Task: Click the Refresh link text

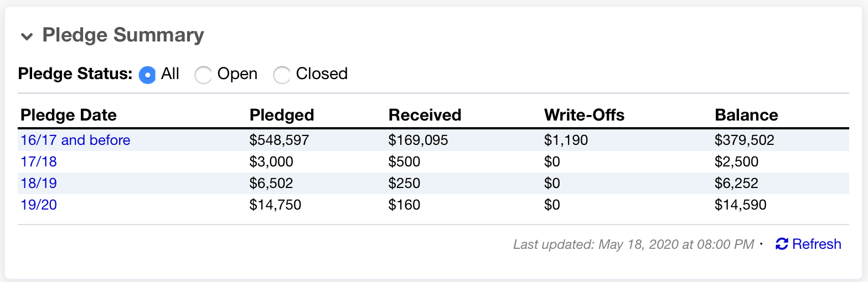Action: pyautogui.click(x=817, y=244)
